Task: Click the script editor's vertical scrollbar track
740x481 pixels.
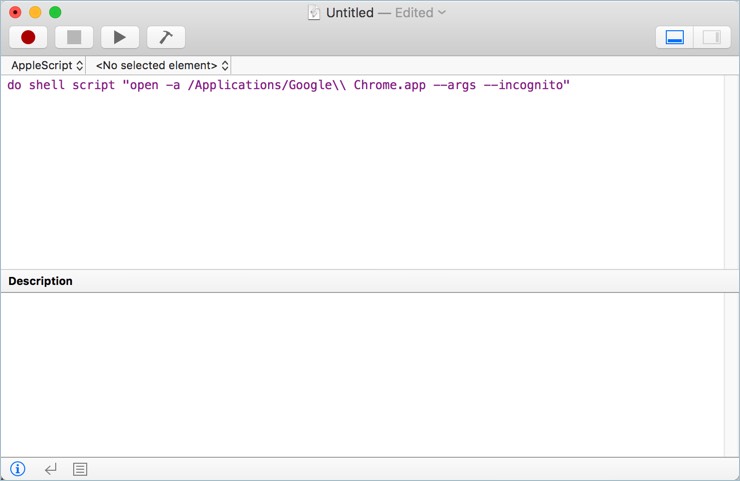Action: coord(732,170)
